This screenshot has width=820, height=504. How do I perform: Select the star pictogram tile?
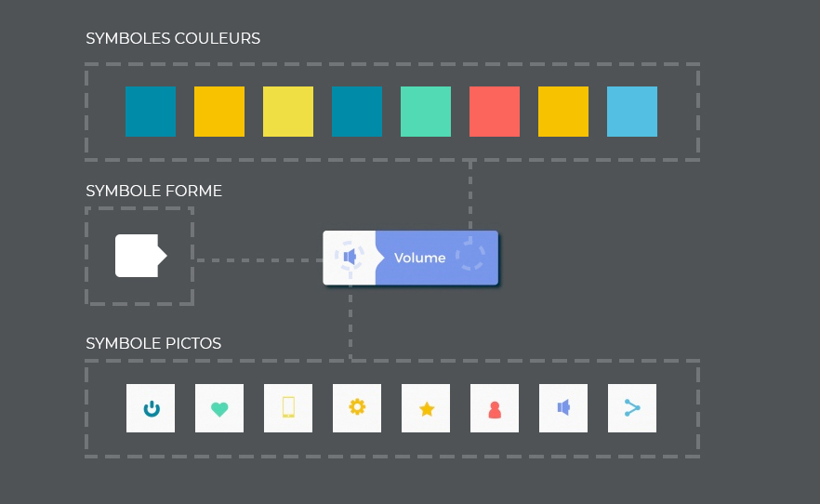pos(426,408)
